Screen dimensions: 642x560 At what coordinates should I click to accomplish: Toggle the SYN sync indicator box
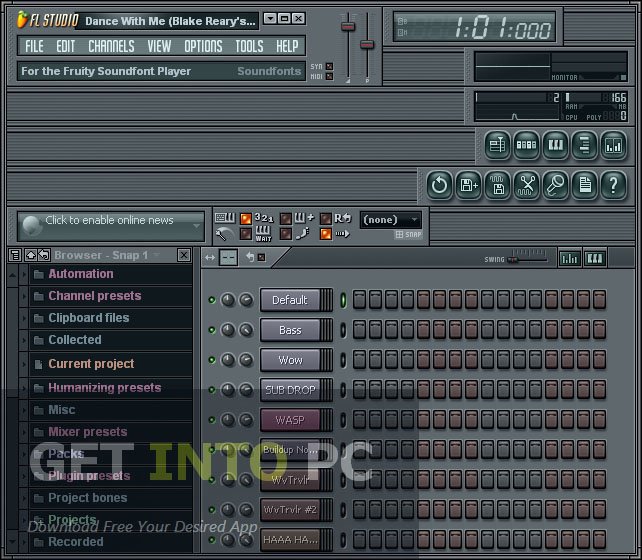[329, 66]
